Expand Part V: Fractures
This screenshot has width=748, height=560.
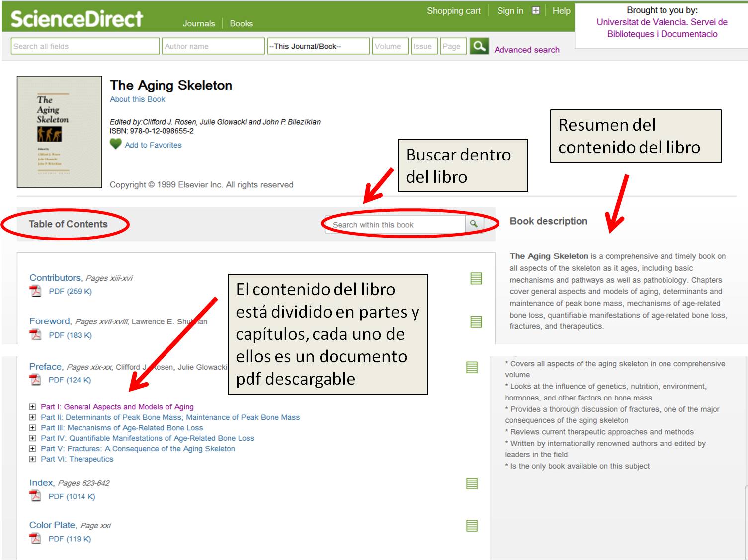point(33,449)
